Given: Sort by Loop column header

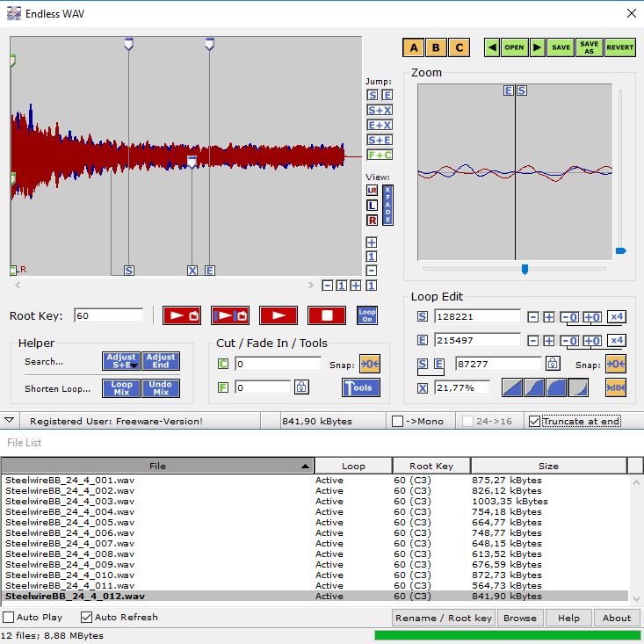Looking at the screenshot, I should (x=353, y=467).
